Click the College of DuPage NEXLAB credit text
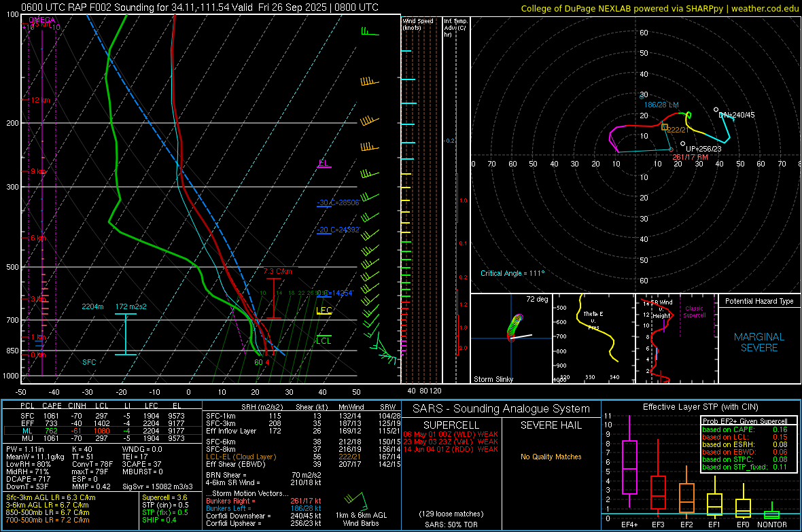The image size is (802, 532). pos(659,8)
